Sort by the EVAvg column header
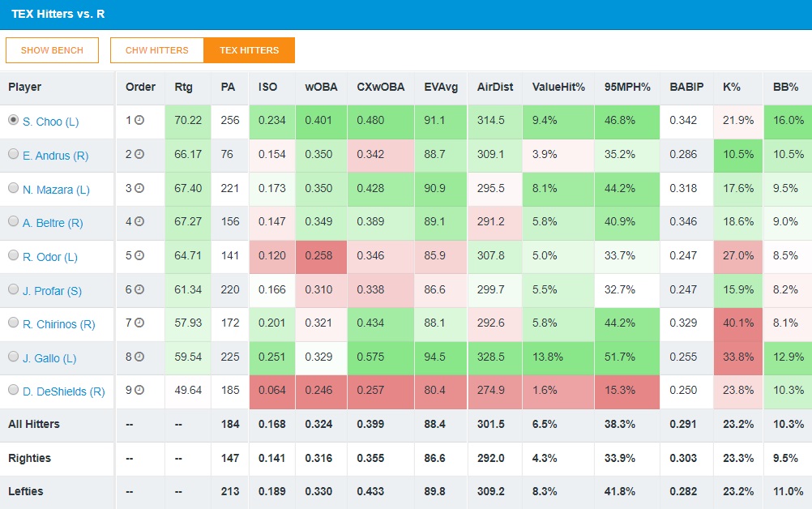812x509 pixels. pyautogui.click(x=441, y=87)
